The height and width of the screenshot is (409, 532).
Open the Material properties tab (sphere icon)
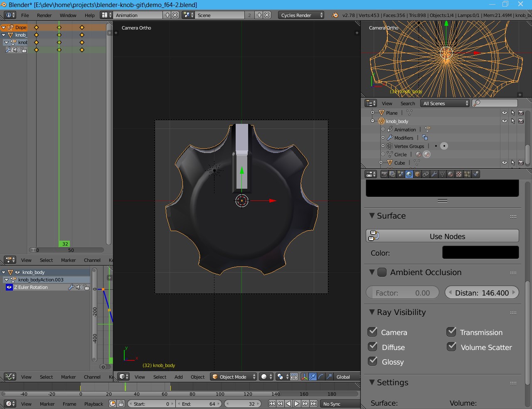click(x=451, y=174)
